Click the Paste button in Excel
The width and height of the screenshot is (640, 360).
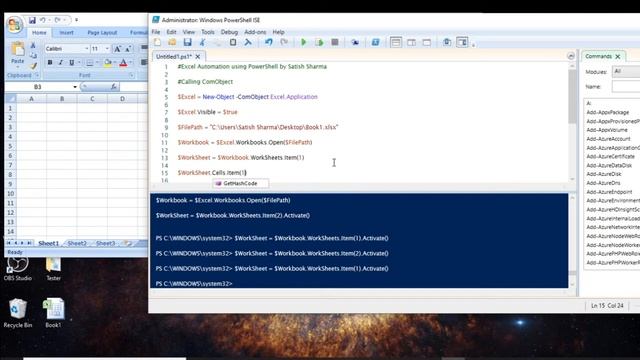(x=18, y=53)
